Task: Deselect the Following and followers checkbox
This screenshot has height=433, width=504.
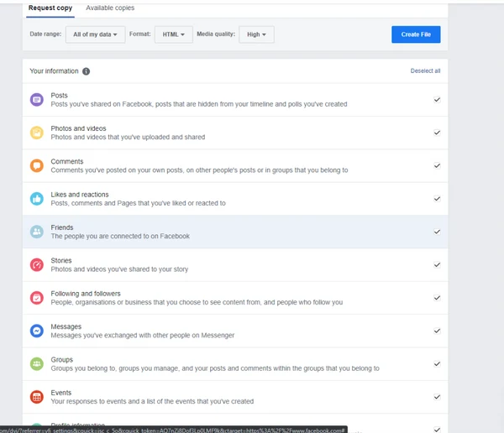Action: [437, 298]
